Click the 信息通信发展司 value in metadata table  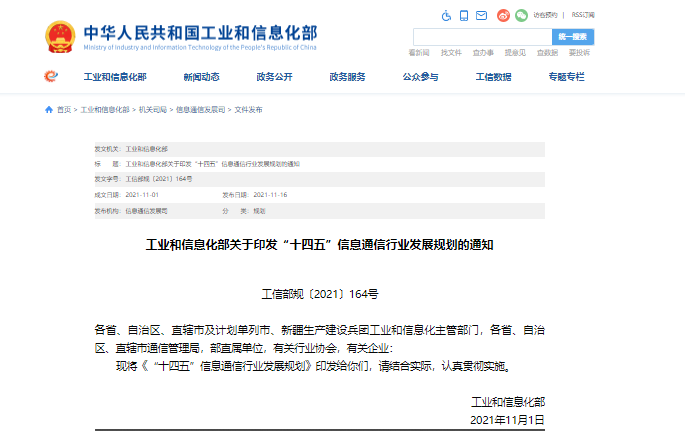point(146,211)
